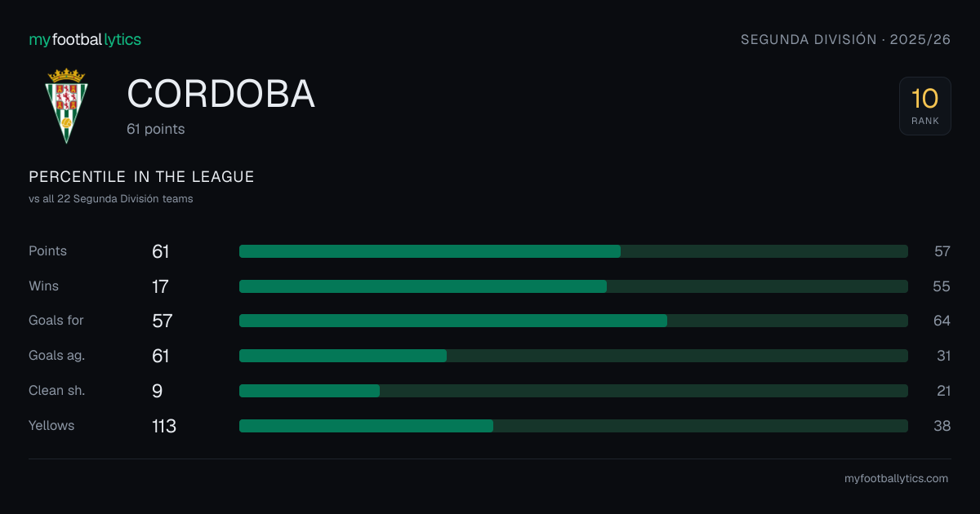The height and width of the screenshot is (514, 980).
Task: Click the Goals for percentile bar
Action: (573, 321)
